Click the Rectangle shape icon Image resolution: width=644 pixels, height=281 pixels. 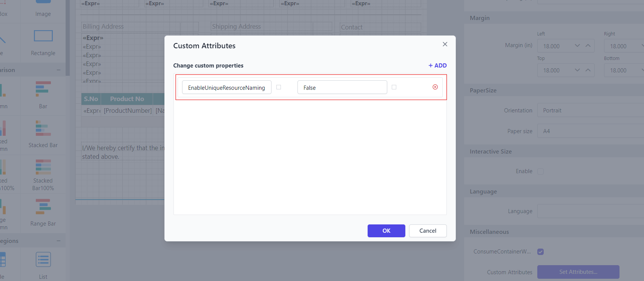[x=43, y=36]
